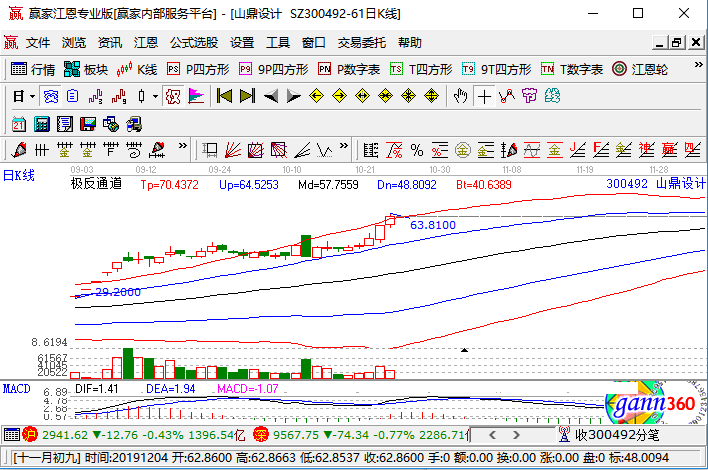
Task: Open the 公式选股 menu
Action: click(x=194, y=43)
